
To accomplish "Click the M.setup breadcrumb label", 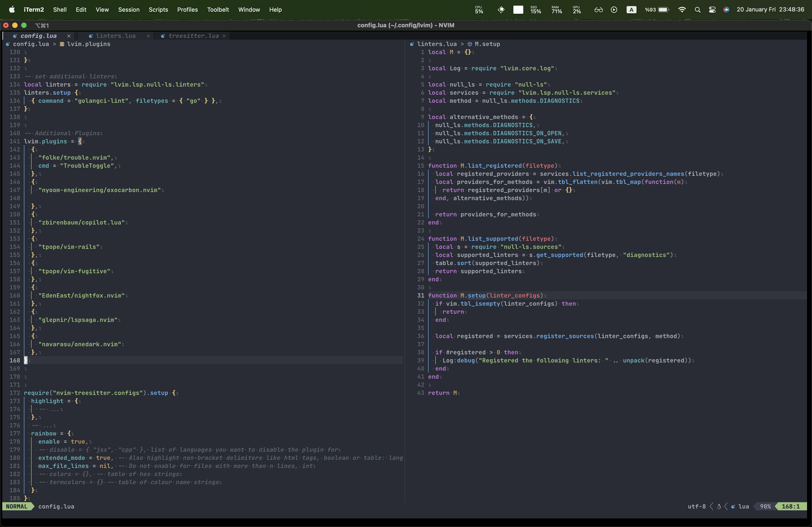I will click(487, 44).
